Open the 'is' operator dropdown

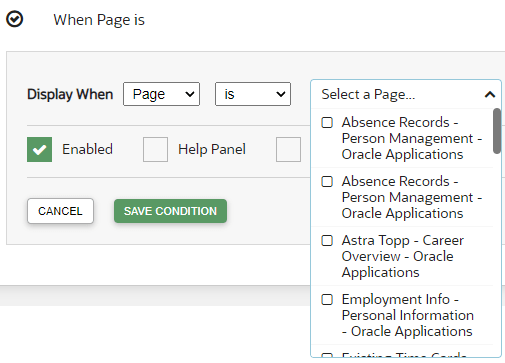pyautogui.click(x=253, y=94)
